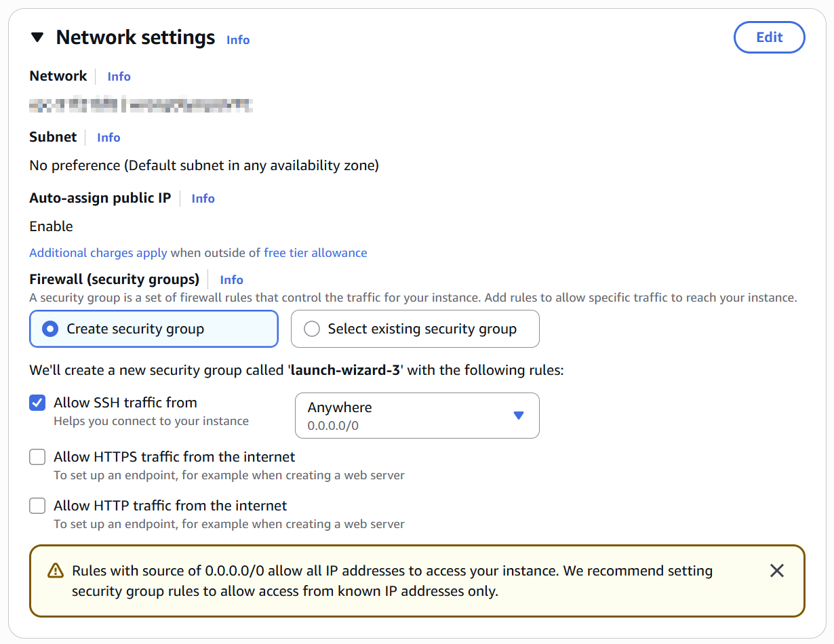Screen dimensions: 834x644
Task: Click the Edit button for Network settings
Action: [x=769, y=37]
